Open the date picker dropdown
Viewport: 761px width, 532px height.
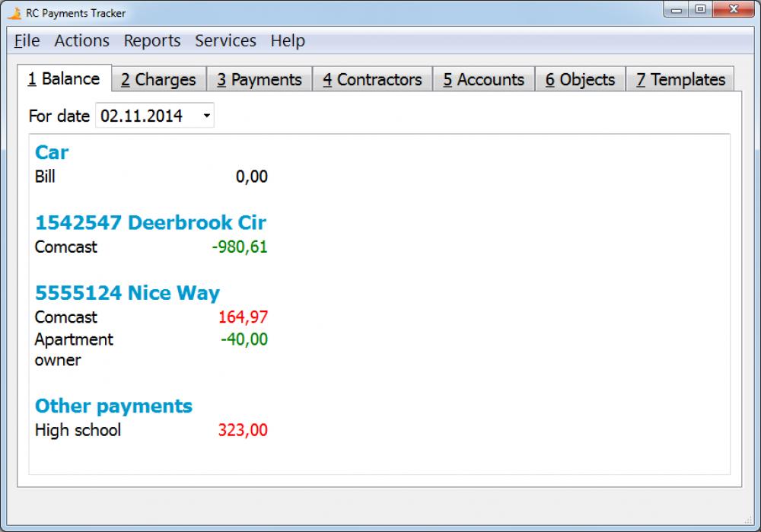(x=206, y=116)
